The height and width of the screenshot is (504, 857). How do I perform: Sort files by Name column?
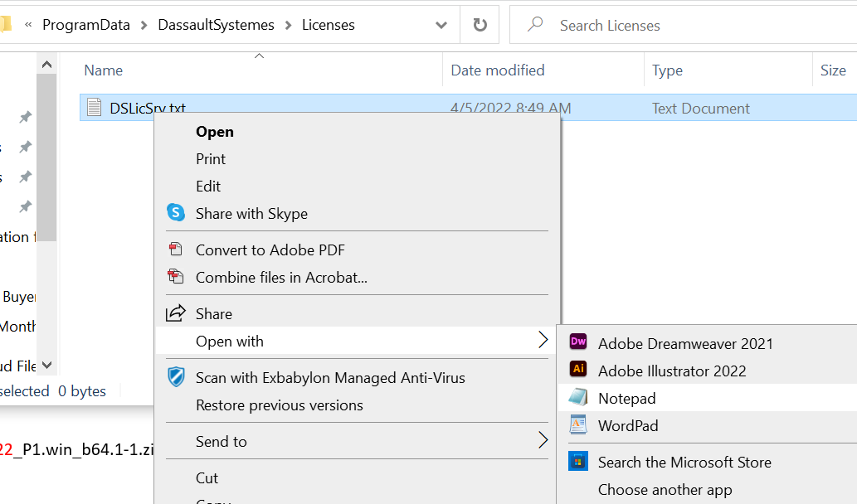[104, 70]
